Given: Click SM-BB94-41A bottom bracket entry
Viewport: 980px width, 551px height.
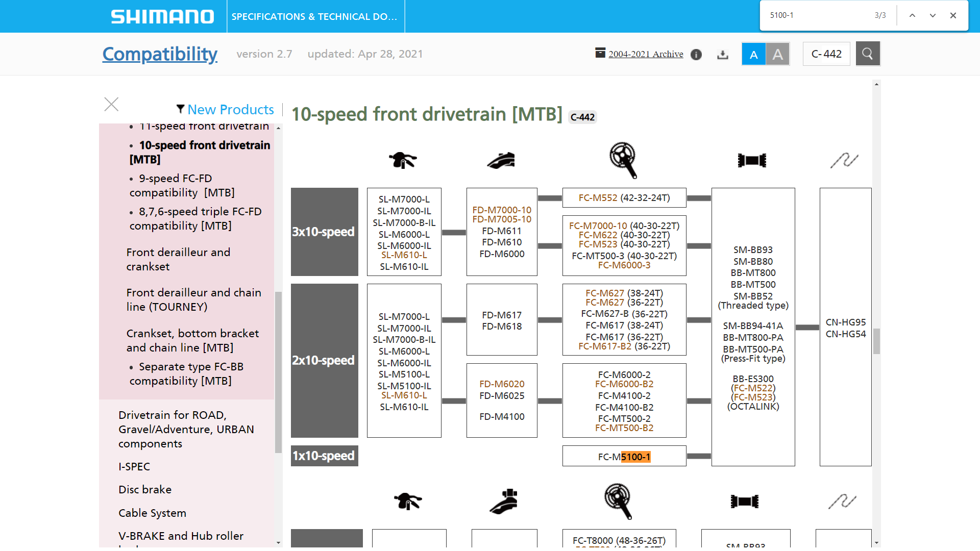Looking at the screenshot, I should pos(753,325).
